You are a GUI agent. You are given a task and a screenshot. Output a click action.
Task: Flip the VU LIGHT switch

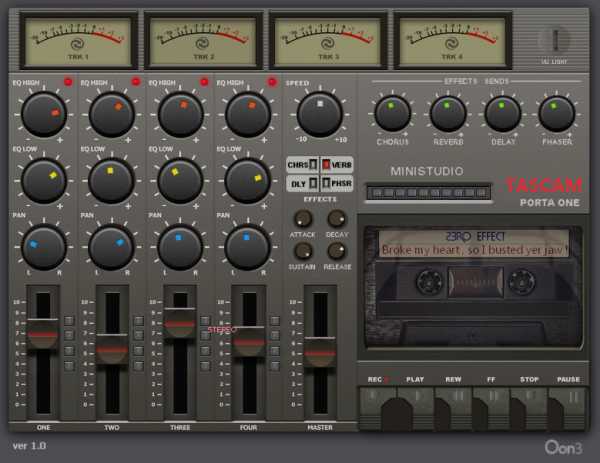tap(554, 39)
